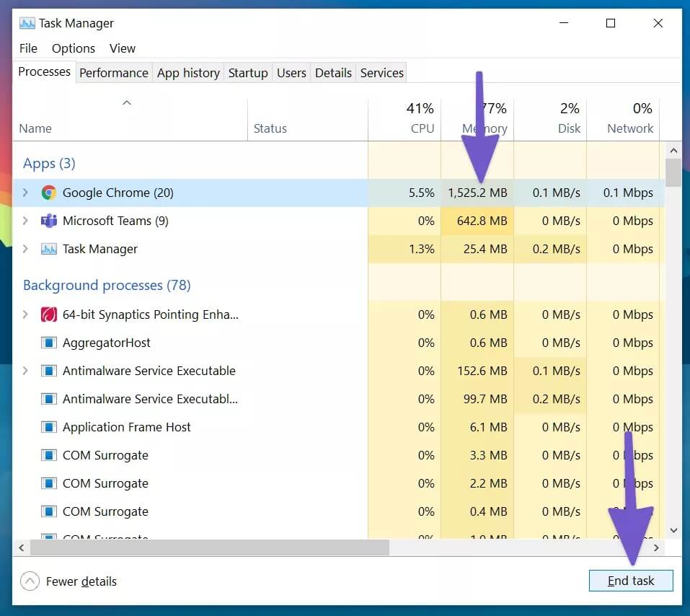Click the Google Chrome app icon
Image resolution: width=690 pixels, height=616 pixels.
click(49, 193)
